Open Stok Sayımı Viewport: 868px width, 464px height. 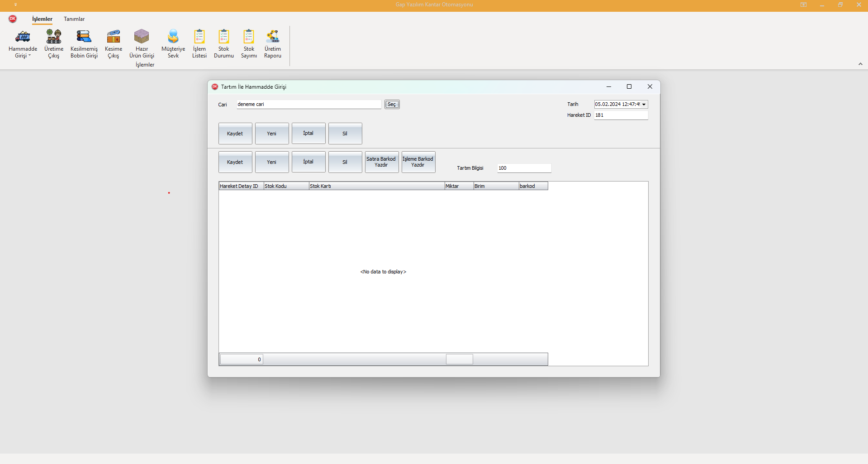[249, 37]
